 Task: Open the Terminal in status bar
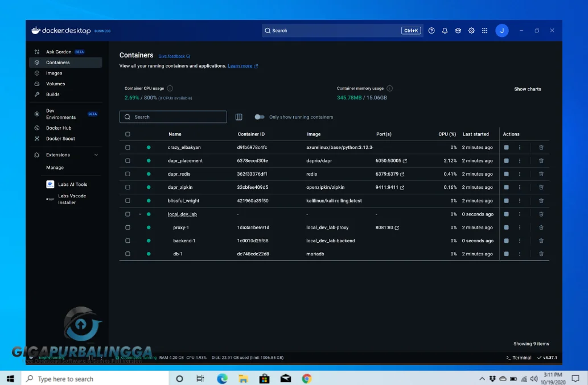pyautogui.click(x=519, y=358)
